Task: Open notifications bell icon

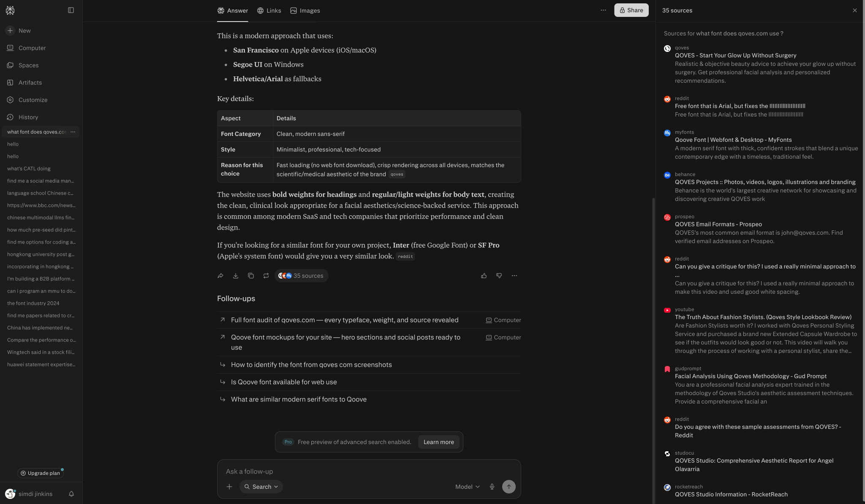Action: click(71, 494)
